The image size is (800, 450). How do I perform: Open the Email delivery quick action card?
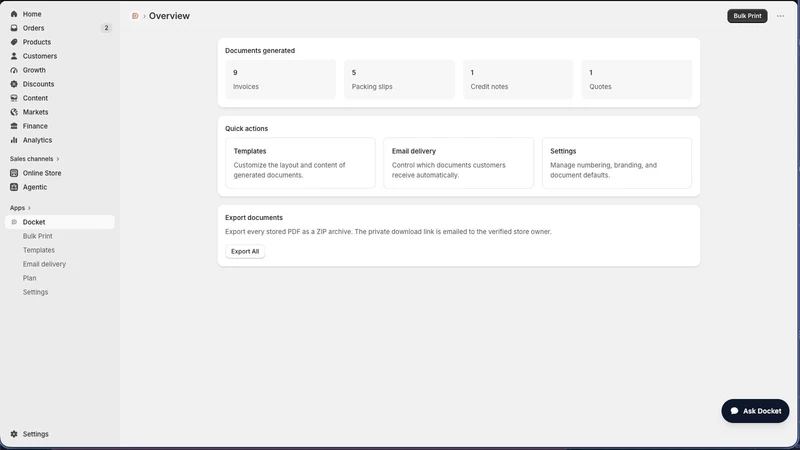[x=458, y=163]
